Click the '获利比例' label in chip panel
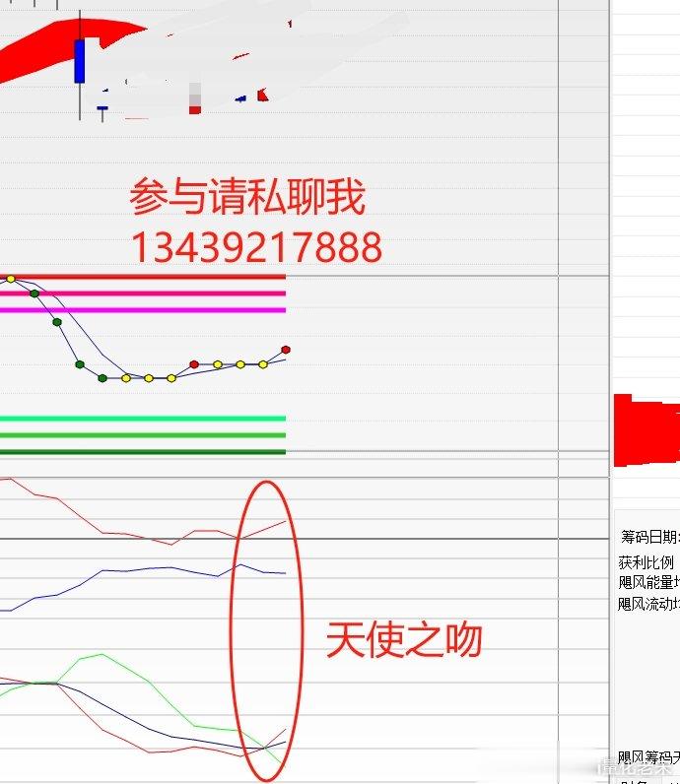The width and height of the screenshot is (680, 784). click(646, 562)
